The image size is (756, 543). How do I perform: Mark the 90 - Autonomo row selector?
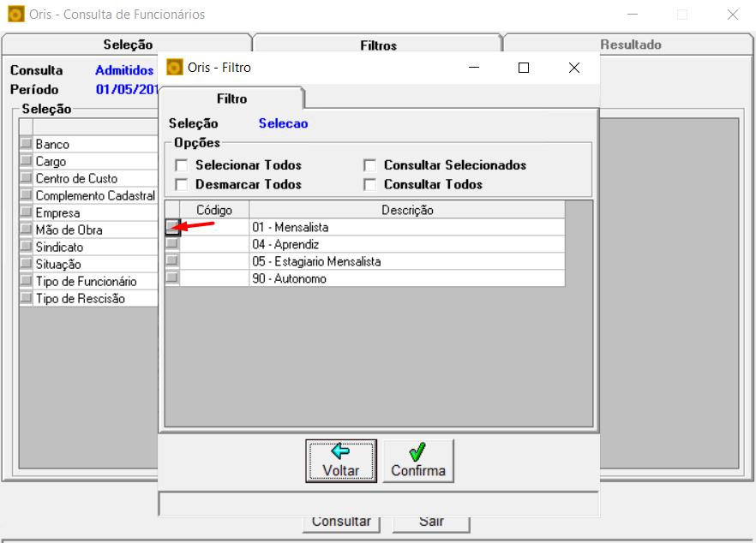tap(172, 278)
